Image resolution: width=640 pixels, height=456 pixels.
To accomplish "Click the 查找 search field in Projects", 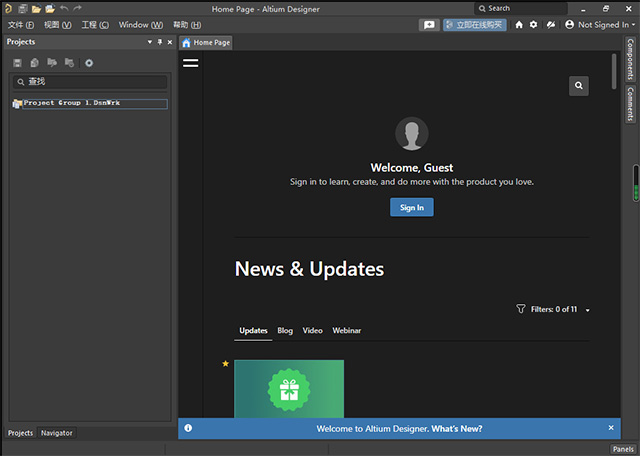I will click(x=90, y=82).
